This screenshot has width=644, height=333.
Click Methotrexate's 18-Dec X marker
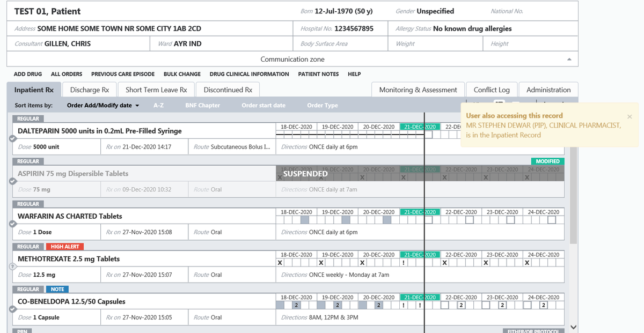point(280,263)
